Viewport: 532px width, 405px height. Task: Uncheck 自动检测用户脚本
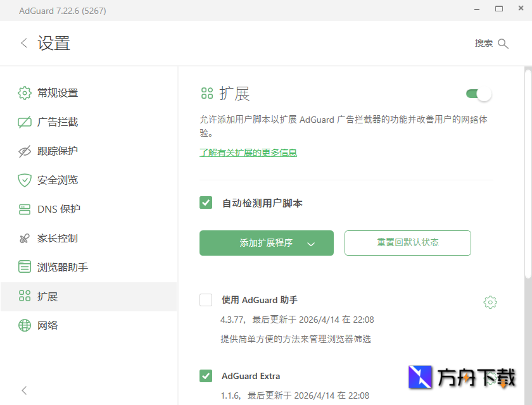(206, 202)
